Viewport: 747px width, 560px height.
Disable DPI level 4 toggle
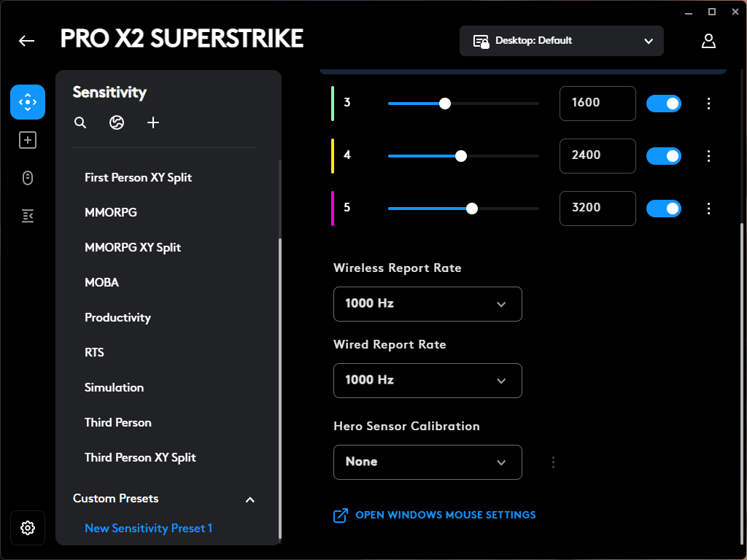point(664,156)
